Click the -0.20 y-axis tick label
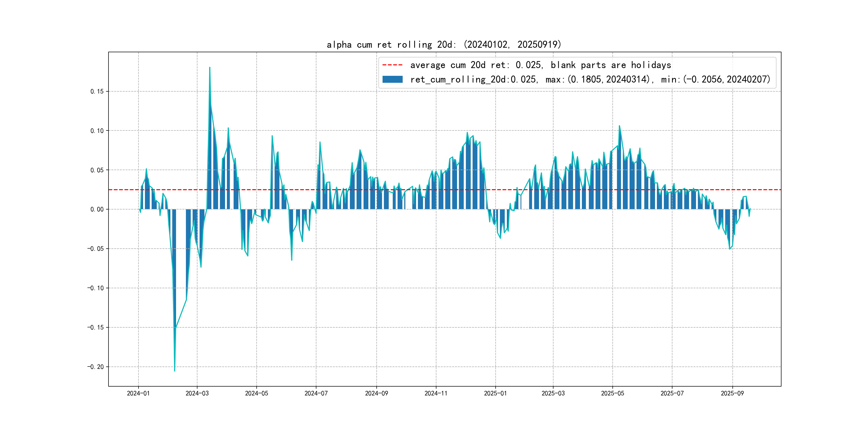 [96, 366]
